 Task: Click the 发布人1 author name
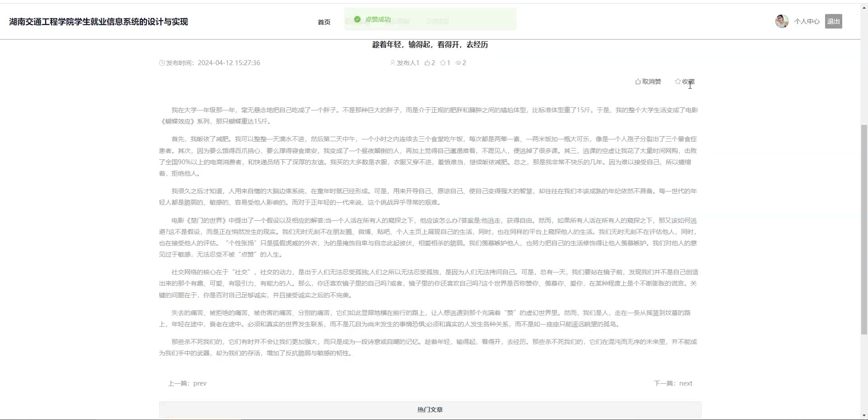coord(408,63)
